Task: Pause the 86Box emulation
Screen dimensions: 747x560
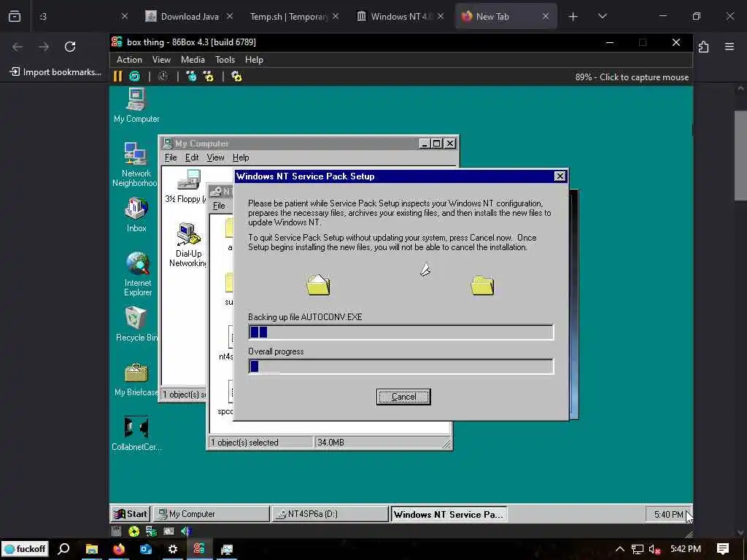Action: pos(117,76)
